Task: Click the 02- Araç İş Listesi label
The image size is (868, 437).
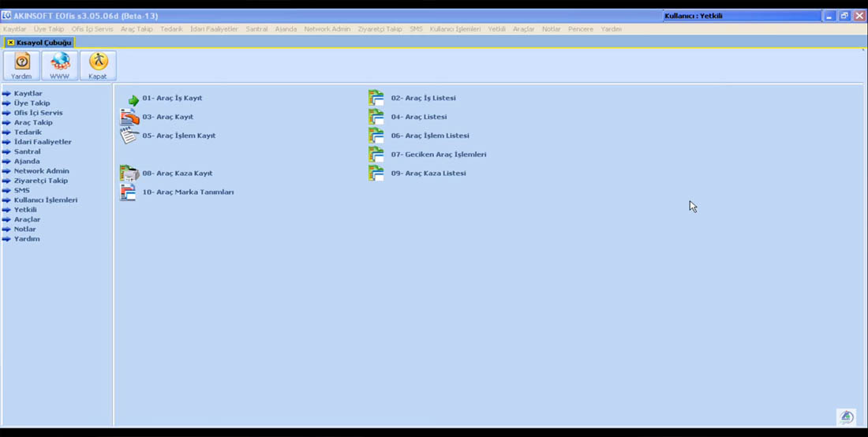Action: tap(424, 98)
